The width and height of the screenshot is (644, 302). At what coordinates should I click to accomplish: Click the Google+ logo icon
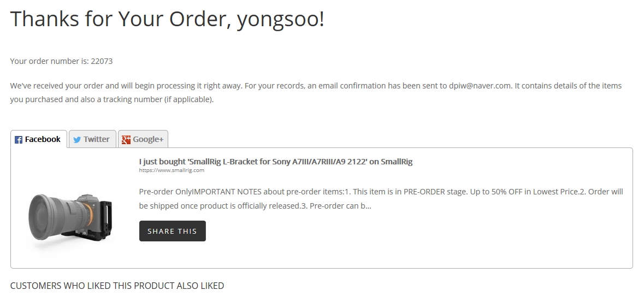(x=126, y=140)
